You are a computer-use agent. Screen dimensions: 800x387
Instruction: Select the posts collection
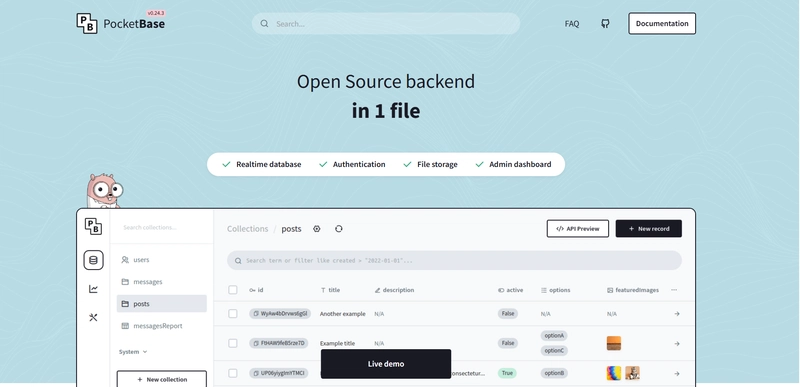coord(162,303)
